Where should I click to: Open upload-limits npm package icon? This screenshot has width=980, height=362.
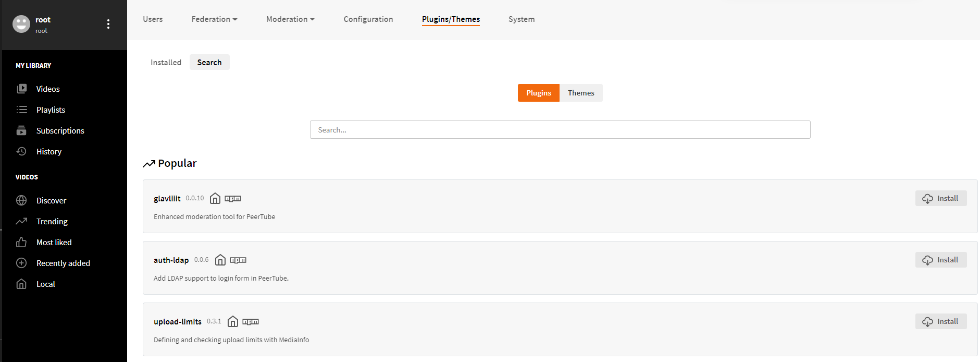click(251, 321)
